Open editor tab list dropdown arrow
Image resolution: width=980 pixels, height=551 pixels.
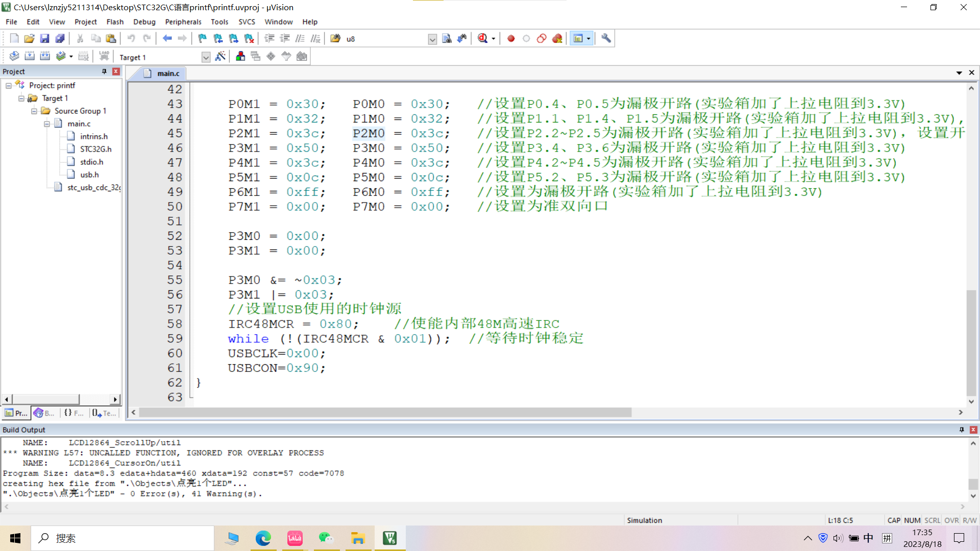click(959, 73)
